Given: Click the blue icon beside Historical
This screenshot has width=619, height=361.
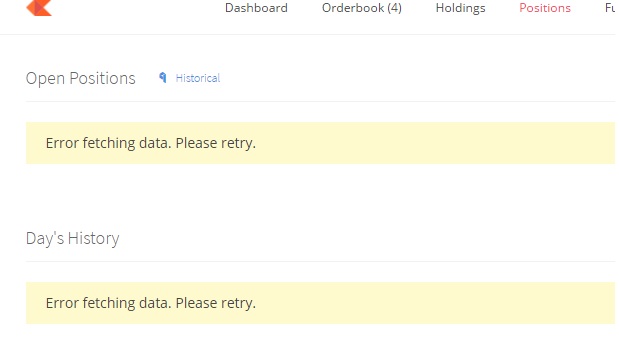Looking at the screenshot, I should pyautogui.click(x=163, y=78).
